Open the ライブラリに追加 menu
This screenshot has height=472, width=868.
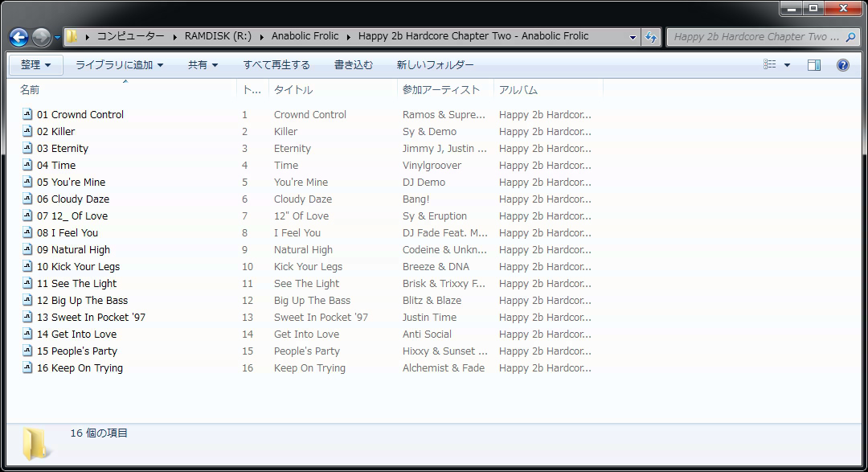[x=119, y=65]
